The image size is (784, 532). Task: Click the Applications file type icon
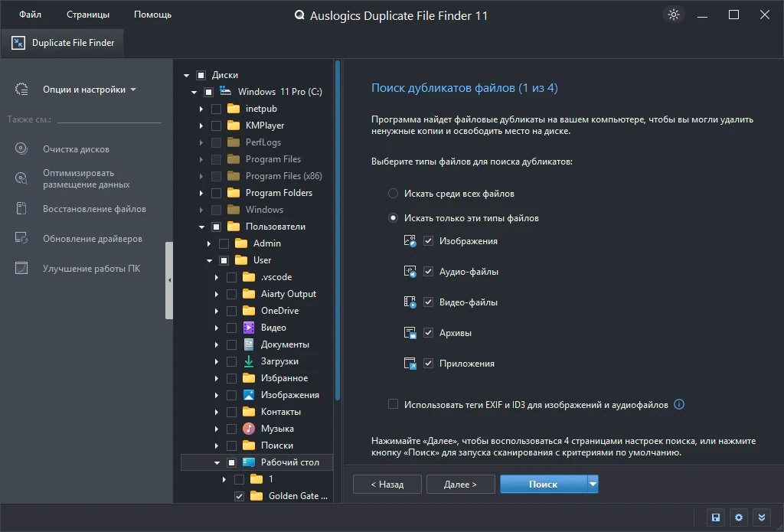(410, 364)
